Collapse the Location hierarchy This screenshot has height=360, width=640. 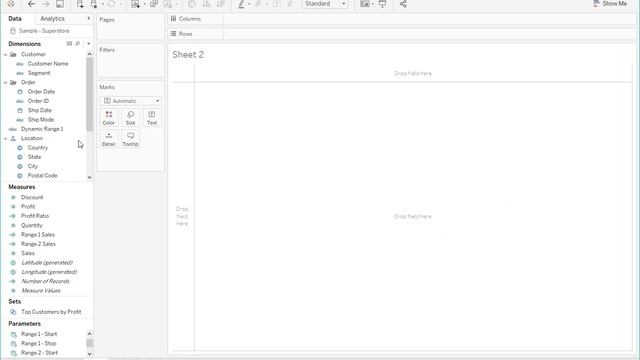coord(6,138)
